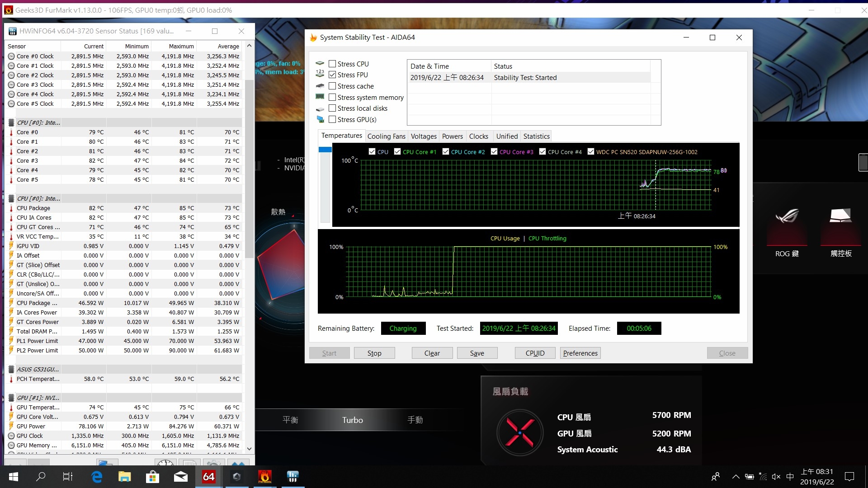Uncheck the CPU Core #1 graph legend checkbox

pos(397,151)
